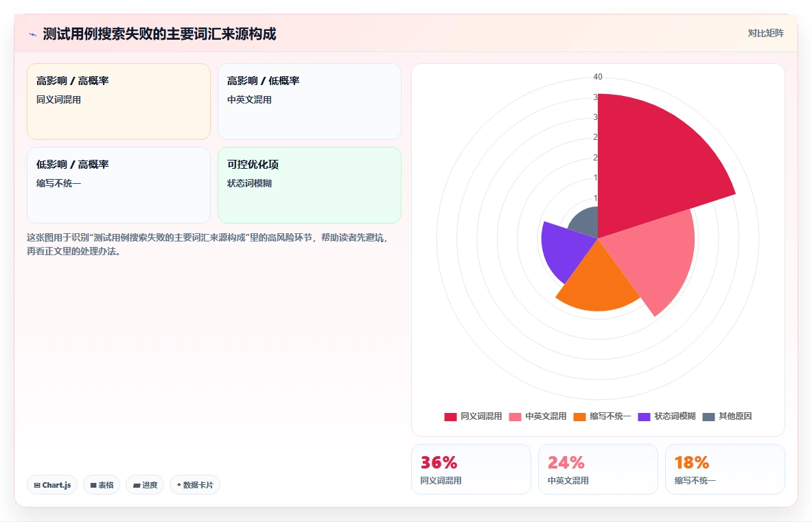Click the Chart.js tag chip
The width and height of the screenshot is (812, 522).
52,485
